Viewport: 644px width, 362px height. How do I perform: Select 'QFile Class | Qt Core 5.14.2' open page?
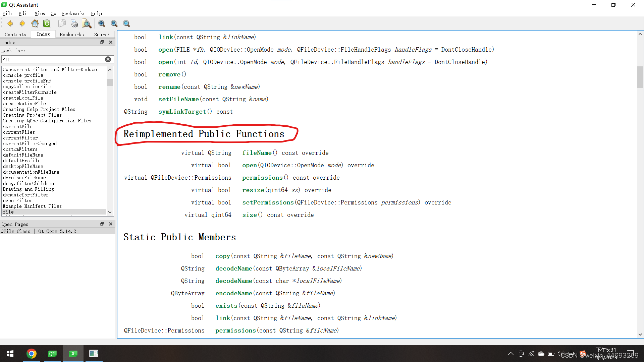(58, 231)
